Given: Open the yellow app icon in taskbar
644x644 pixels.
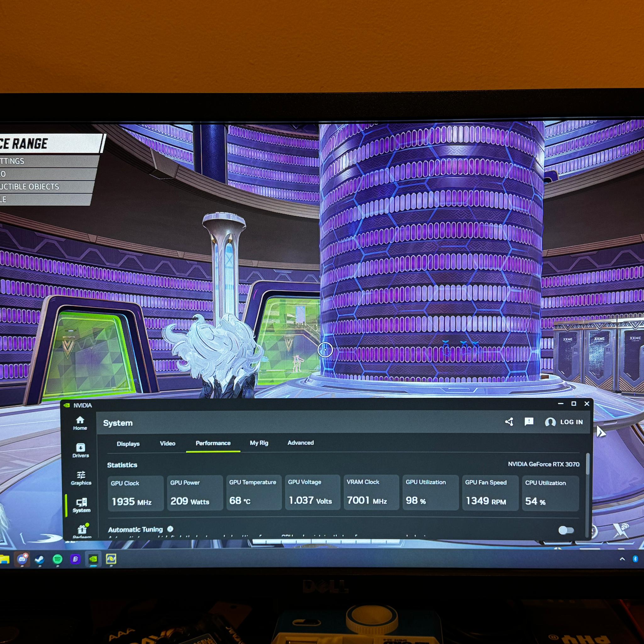Looking at the screenshot, I should point(111,559).
